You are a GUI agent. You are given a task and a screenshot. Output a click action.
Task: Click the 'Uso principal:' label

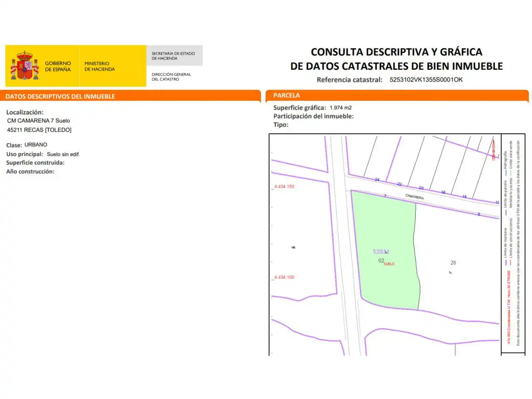pyautogui.click(x=25, y=154)
